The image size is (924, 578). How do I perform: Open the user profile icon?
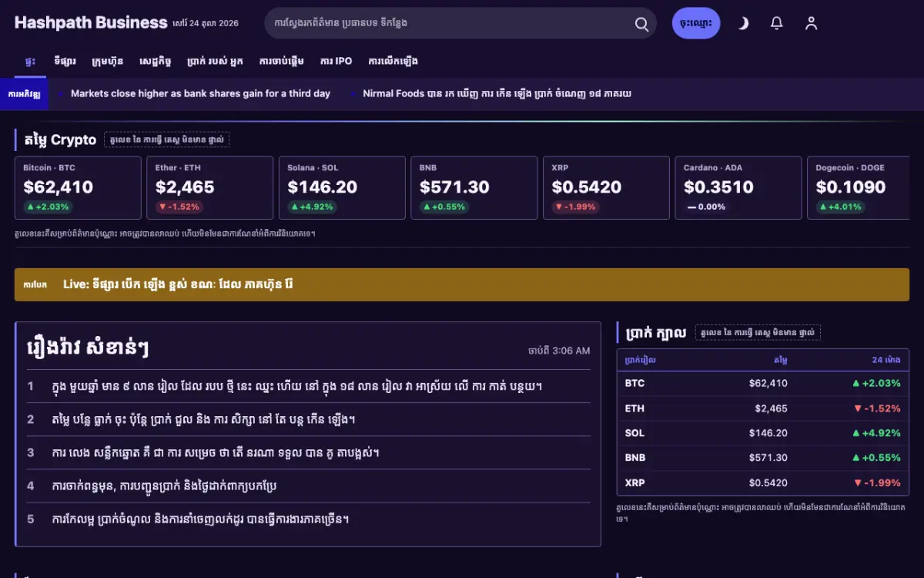[x=811, y=23]
